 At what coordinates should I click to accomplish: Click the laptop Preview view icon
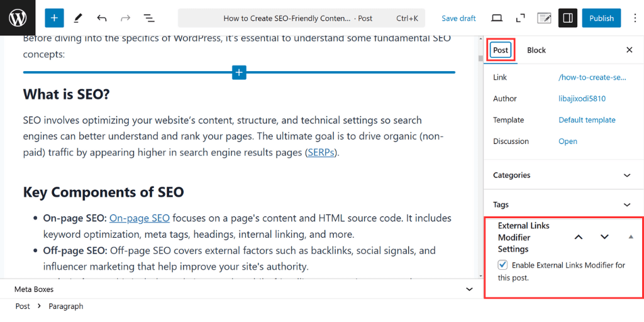click(x=497, y=18)
